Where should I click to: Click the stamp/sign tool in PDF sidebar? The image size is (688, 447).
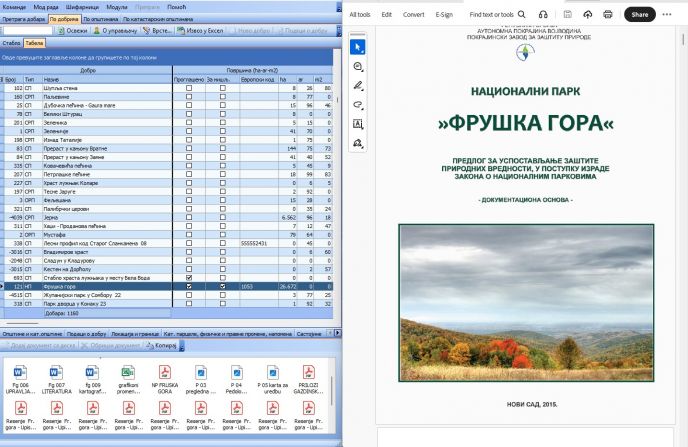358,143
